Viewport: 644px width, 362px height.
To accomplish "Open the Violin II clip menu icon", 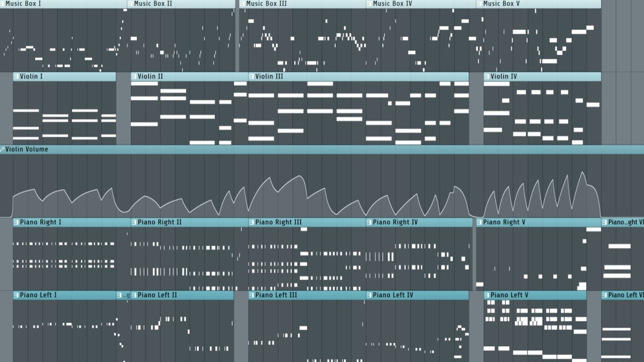I will 134,76.
